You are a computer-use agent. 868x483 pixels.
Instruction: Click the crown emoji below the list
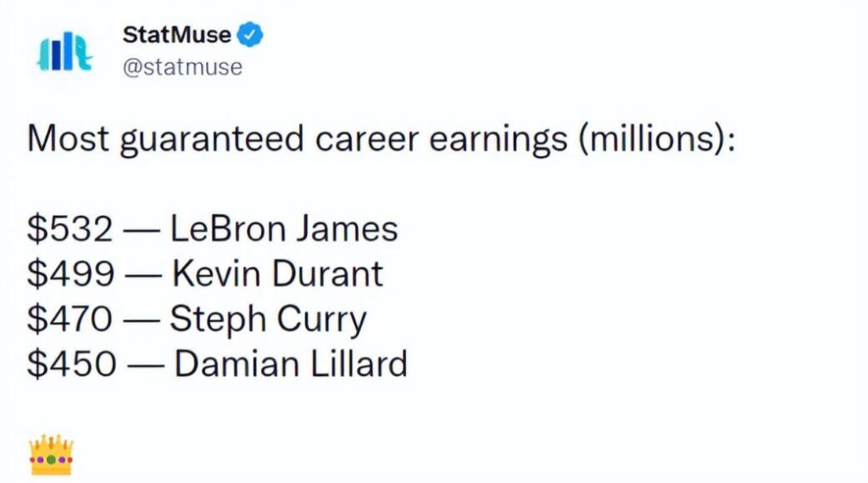[51, 455]
